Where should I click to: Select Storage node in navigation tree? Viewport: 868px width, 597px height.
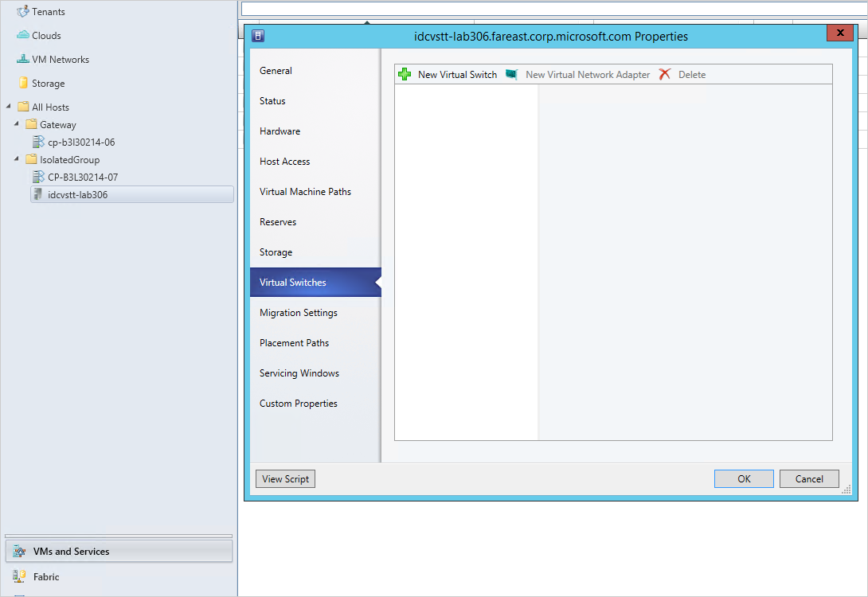pyautogui.click(x=48, y=83)
